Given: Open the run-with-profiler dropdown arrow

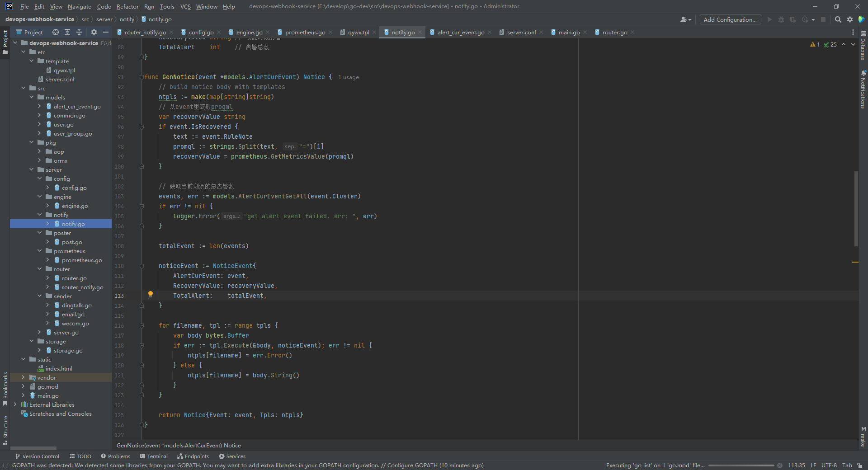Looking at the screenshot, I should (813, 19).
